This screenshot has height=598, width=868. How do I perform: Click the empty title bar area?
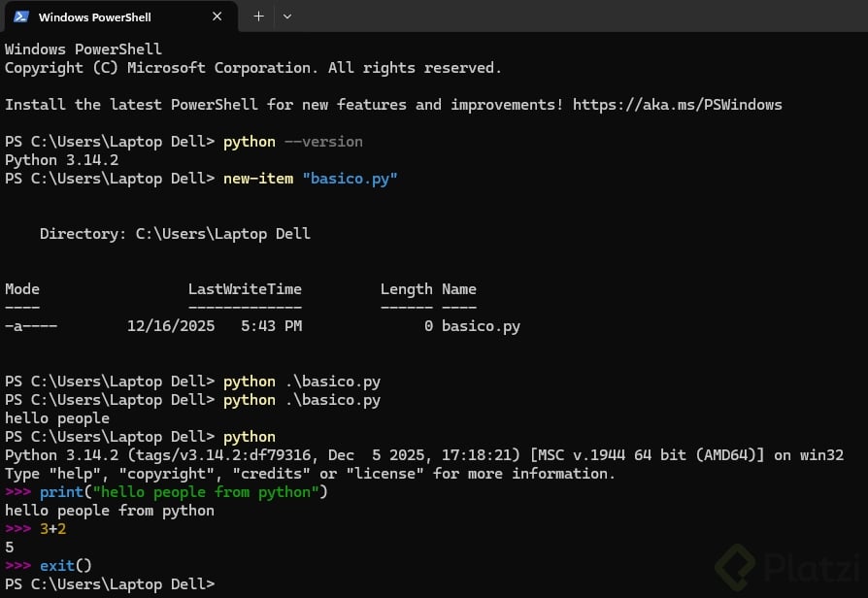click(583, 17)
